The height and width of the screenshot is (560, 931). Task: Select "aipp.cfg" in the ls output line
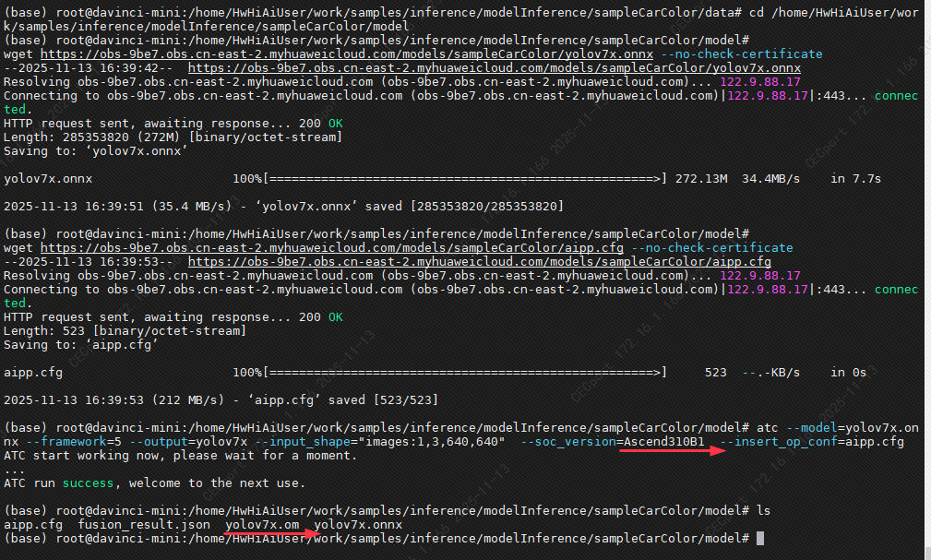pyautogui.click(x=32, y=524)
